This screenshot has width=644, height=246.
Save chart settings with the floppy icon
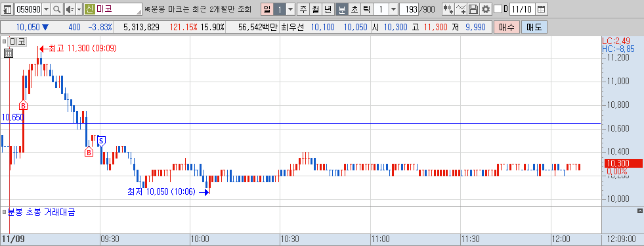coord(473,9)
